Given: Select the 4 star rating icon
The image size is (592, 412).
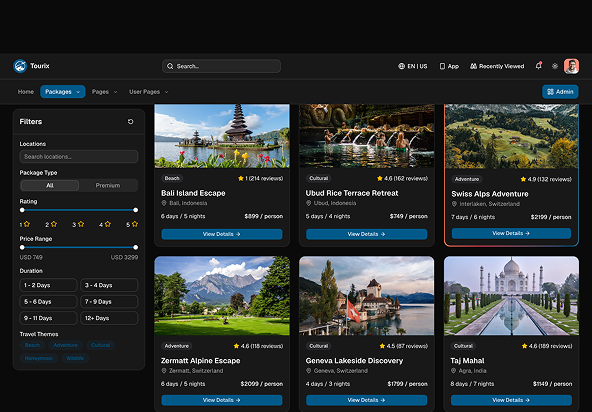Looking at the screenshot, I should click(x=108, y=224).
